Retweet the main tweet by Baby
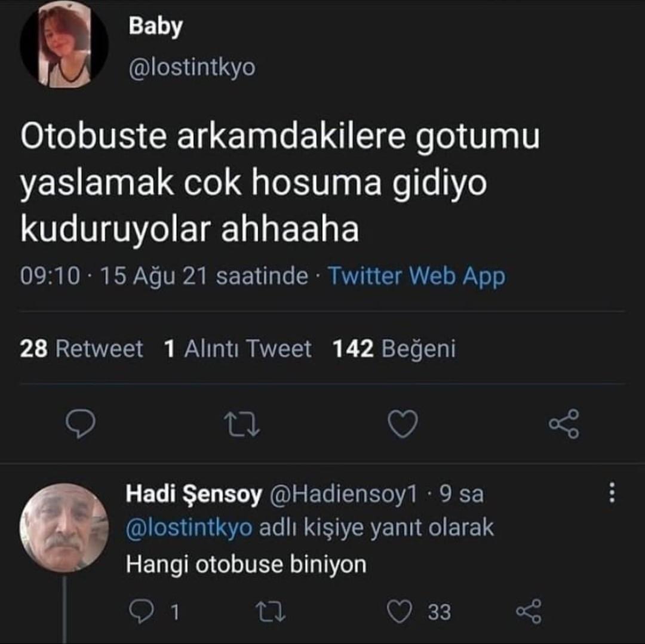The width and height of the screenshot is (645, 644). pyautogui.click(x=241, y=424)
